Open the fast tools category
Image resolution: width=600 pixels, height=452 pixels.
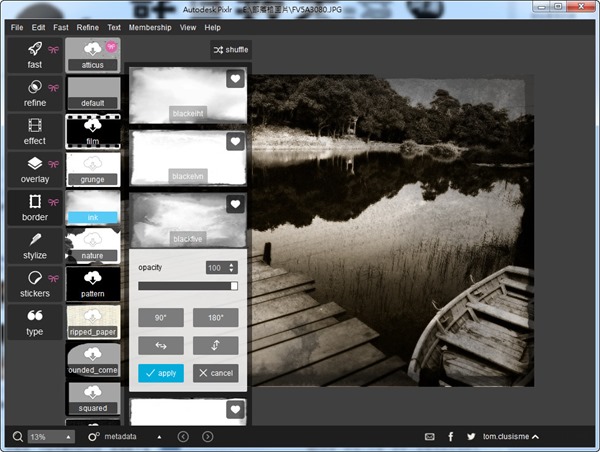(x=34, y=54)
